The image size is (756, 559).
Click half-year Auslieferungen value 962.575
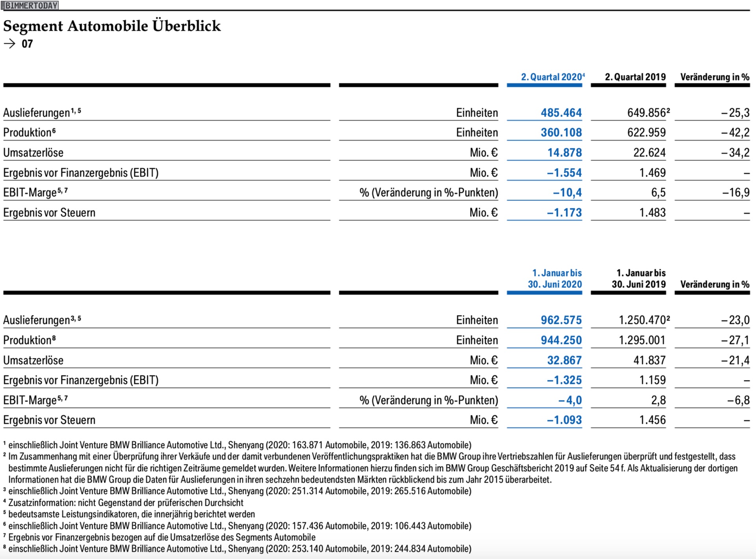561,320
